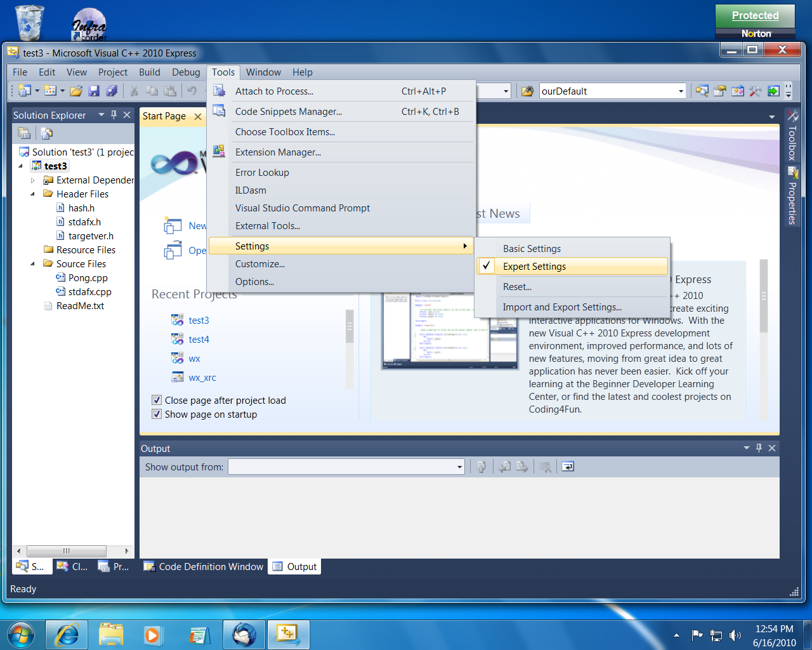Toggle 'Show page on startup' checkbox

(x=156, y=414)
